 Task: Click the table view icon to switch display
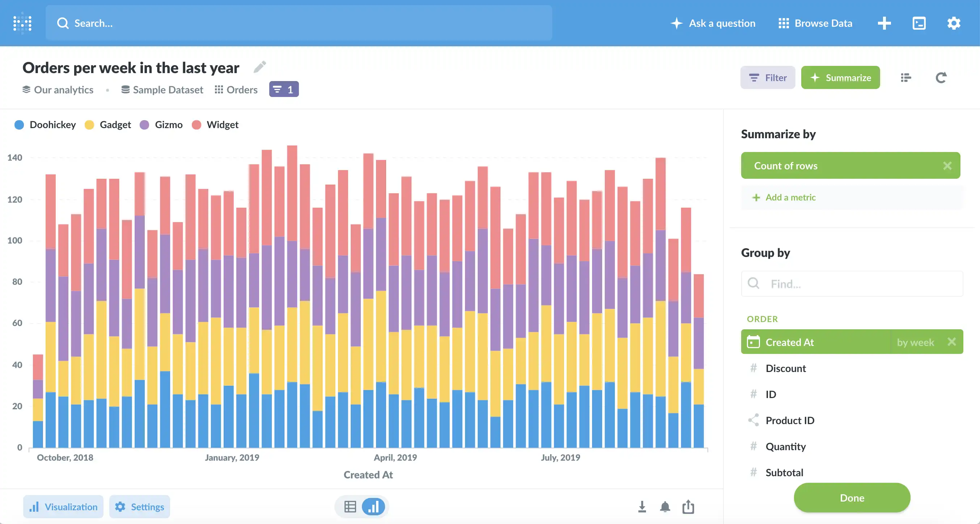[350, 507]
